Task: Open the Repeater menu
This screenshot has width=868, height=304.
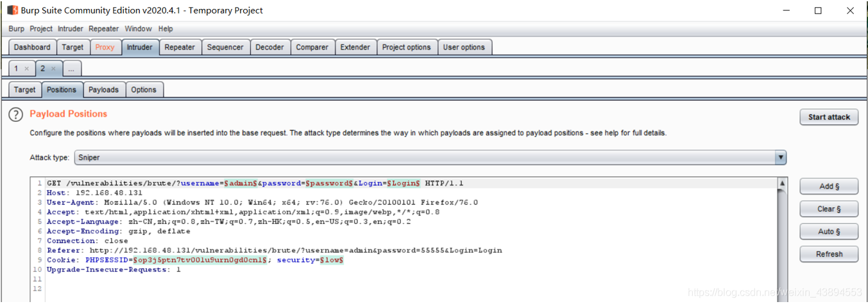Action: [x=103, y=29]
